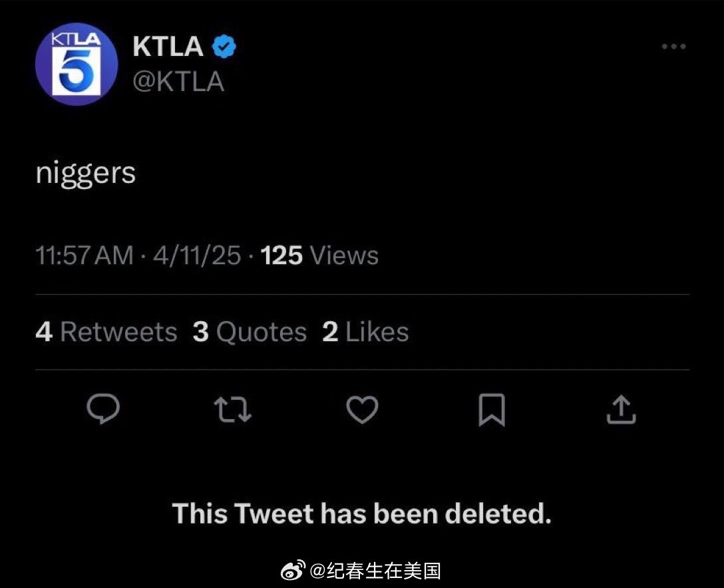724x588 pixels.
Task: Open the 125 Views count
Action: [319, 255]
